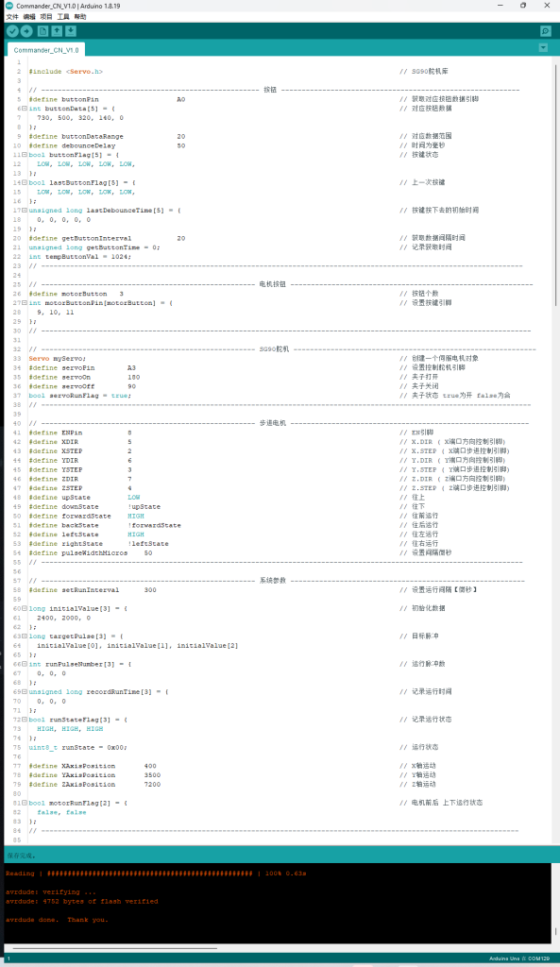Open the 文件 (File) menu

(11, 17)
